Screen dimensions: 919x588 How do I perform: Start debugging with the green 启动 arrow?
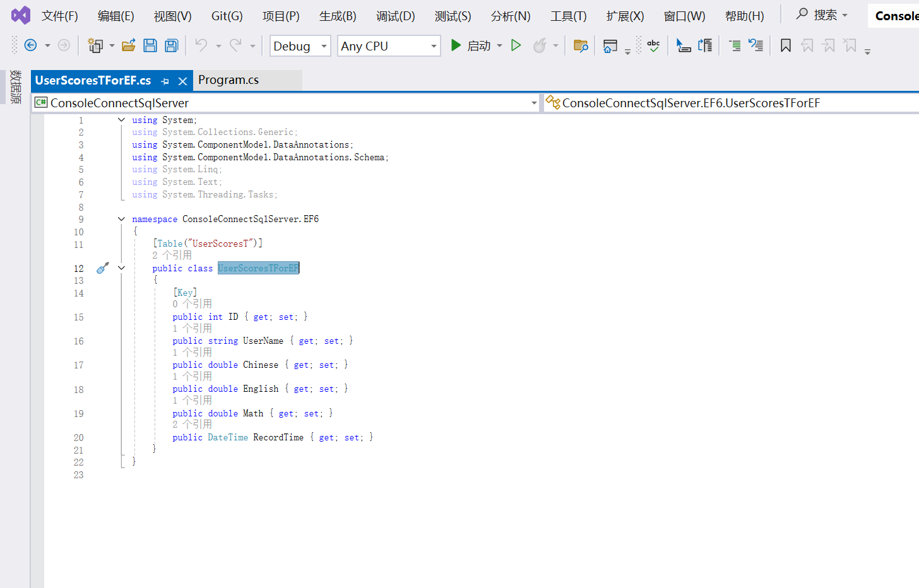[456, 45]
